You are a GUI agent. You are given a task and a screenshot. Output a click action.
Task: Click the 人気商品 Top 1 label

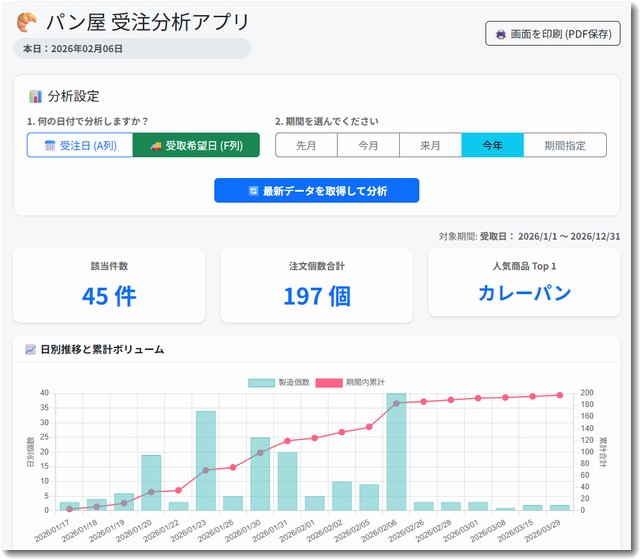(524, 266)
